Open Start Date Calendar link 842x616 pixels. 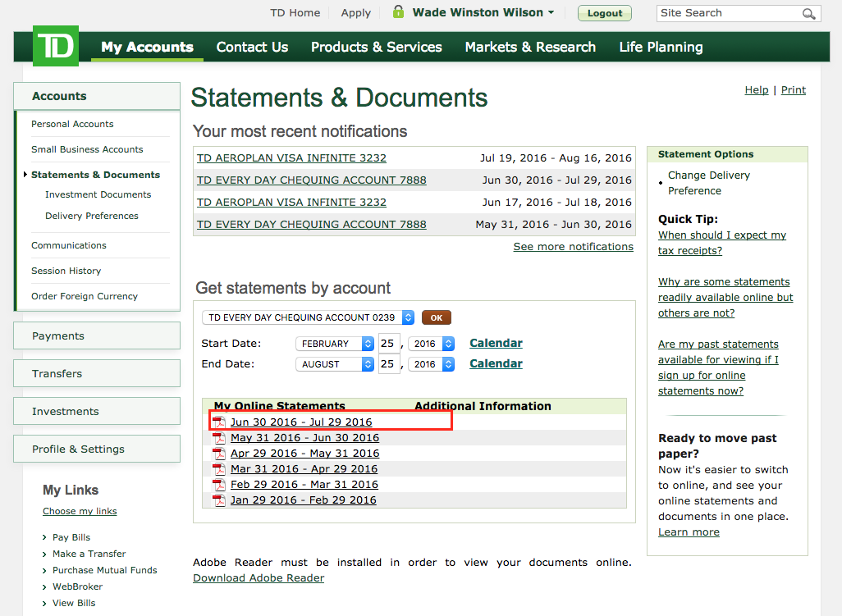497,343
